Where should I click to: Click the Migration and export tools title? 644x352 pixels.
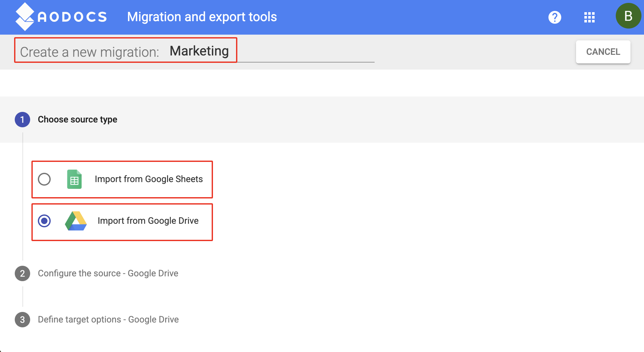point(202,17)
